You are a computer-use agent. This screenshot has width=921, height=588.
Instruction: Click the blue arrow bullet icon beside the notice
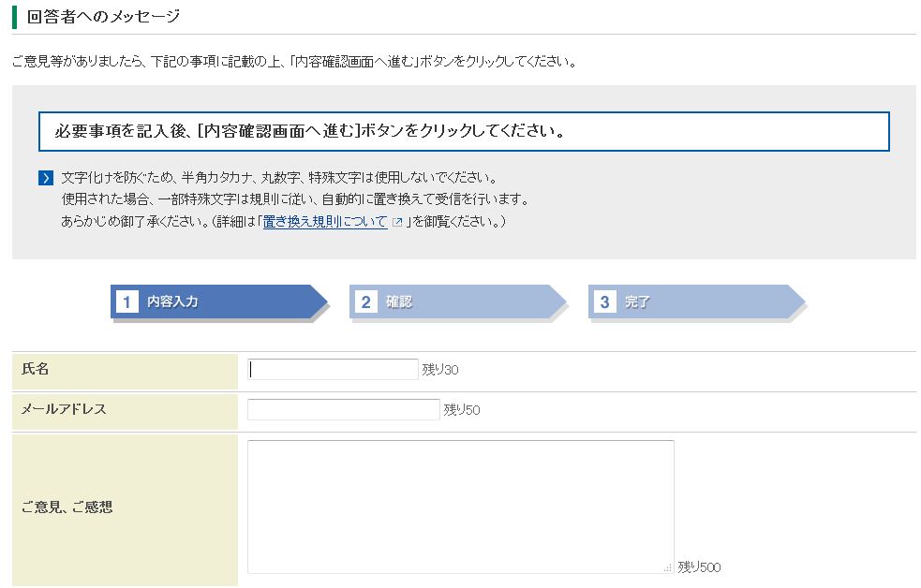46,178
